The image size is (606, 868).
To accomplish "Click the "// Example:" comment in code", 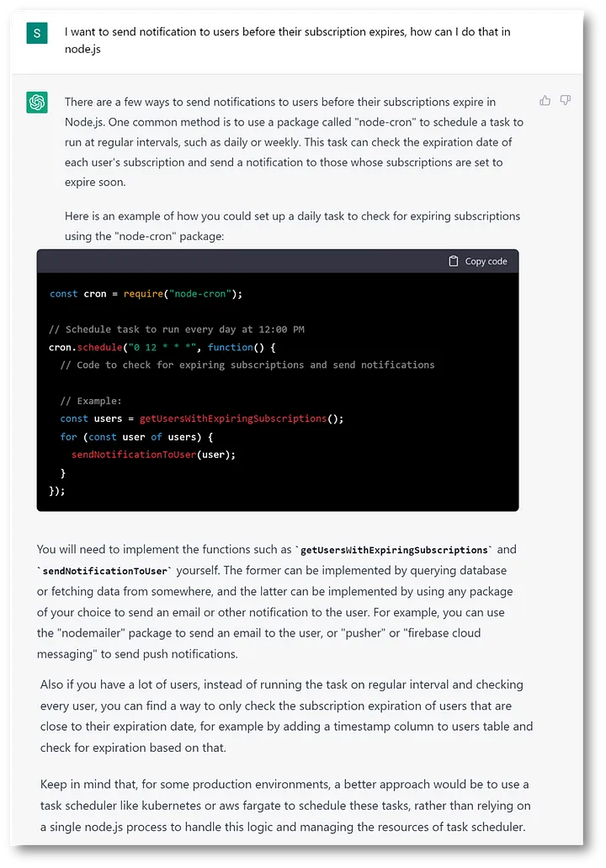I will point(91,401).
